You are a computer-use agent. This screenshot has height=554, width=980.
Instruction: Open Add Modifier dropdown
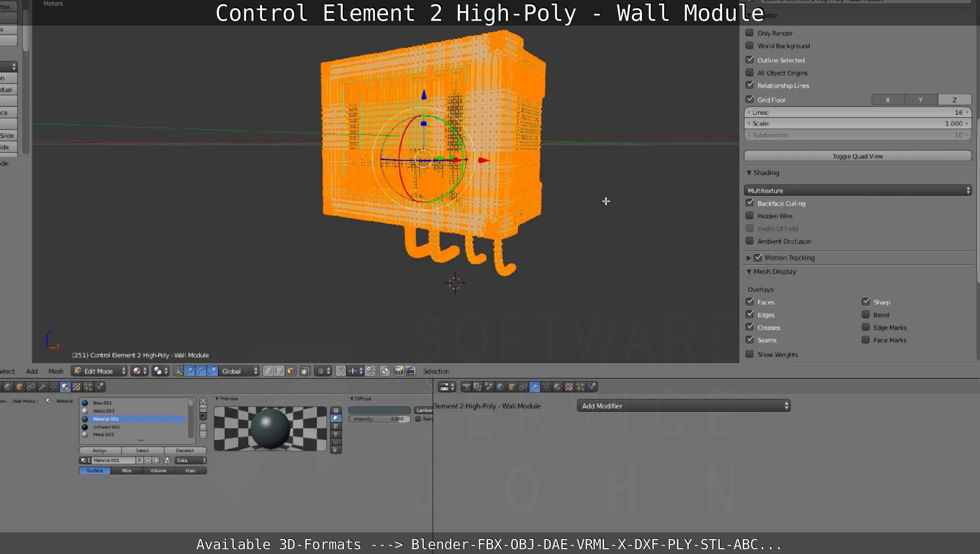(x=684, y=406)
